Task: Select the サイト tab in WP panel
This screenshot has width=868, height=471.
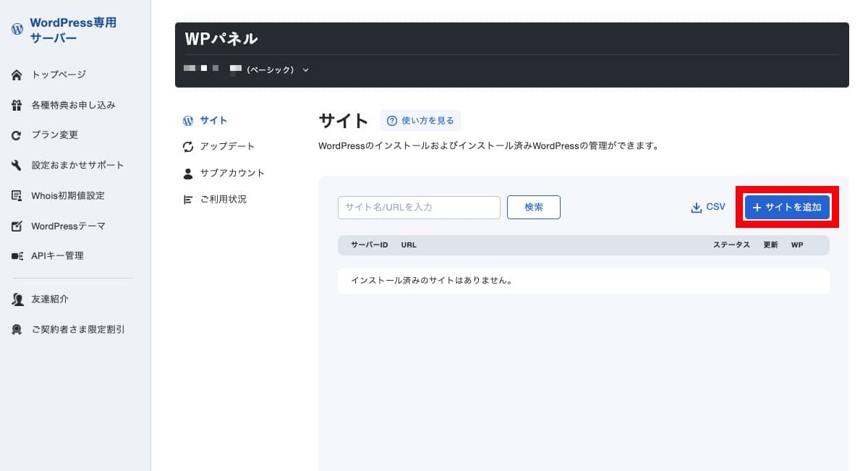Action: 213,120
